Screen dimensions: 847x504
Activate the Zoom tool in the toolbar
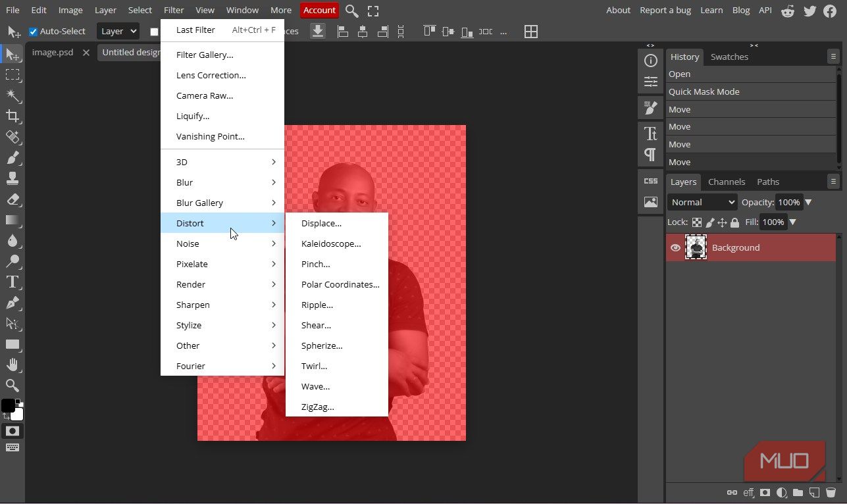pos(13,385)
